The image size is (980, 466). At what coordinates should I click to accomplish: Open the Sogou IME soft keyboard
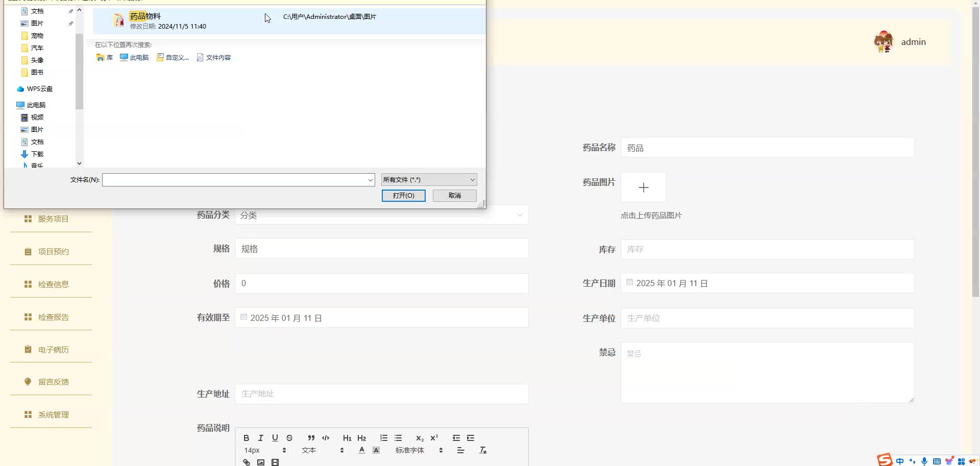[937, 461]
